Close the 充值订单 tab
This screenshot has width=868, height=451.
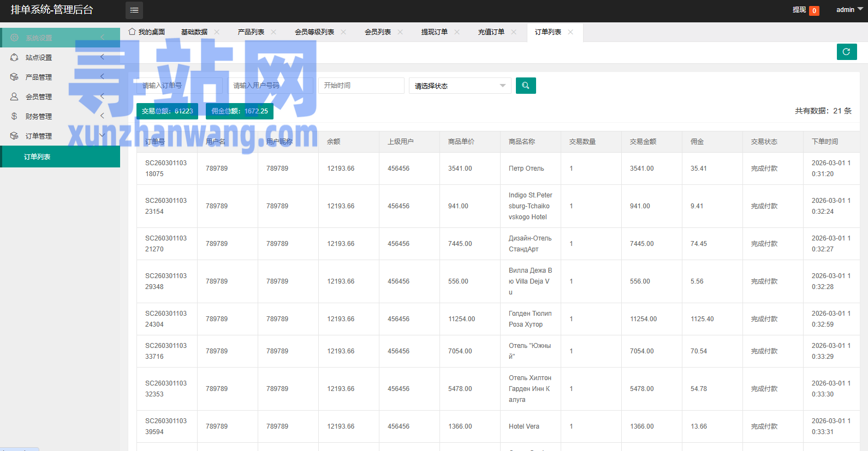514,32
